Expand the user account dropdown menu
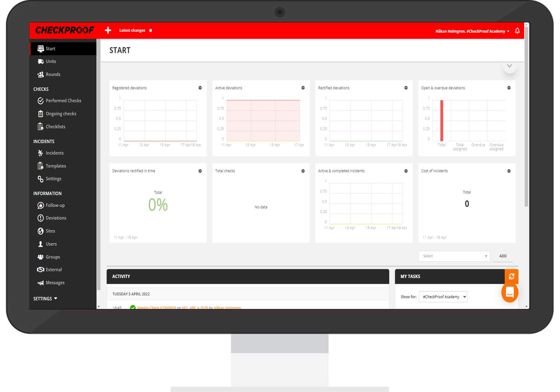The width and height of the screenshot is (560, 392). 472,31
